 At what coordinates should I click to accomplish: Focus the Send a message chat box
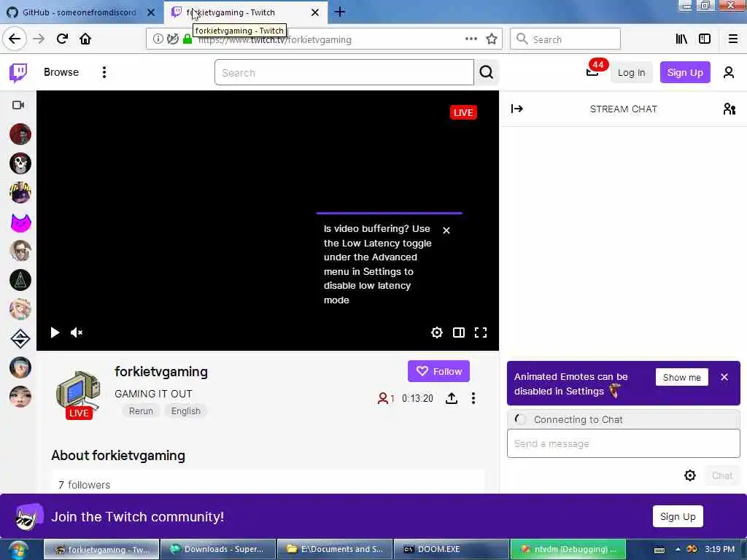[623, 444]
